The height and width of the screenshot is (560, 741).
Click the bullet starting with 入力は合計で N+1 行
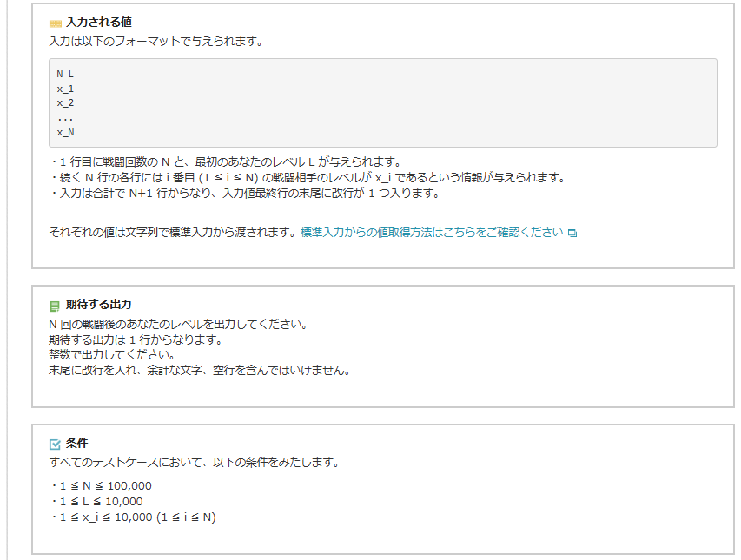coord(245,194)
